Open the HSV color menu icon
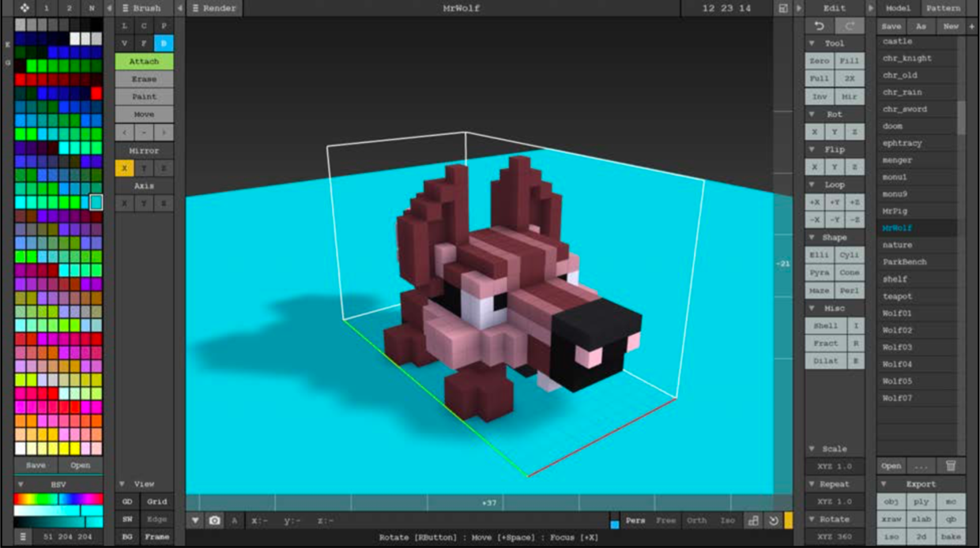Image resolution: width=980 pixels, height=548 pixels. pos(23,536)
